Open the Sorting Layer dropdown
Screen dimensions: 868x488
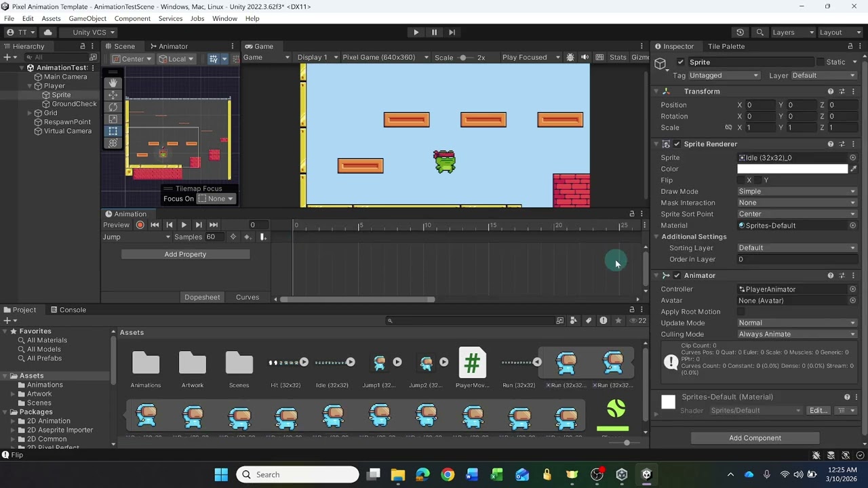click(797, 248)
